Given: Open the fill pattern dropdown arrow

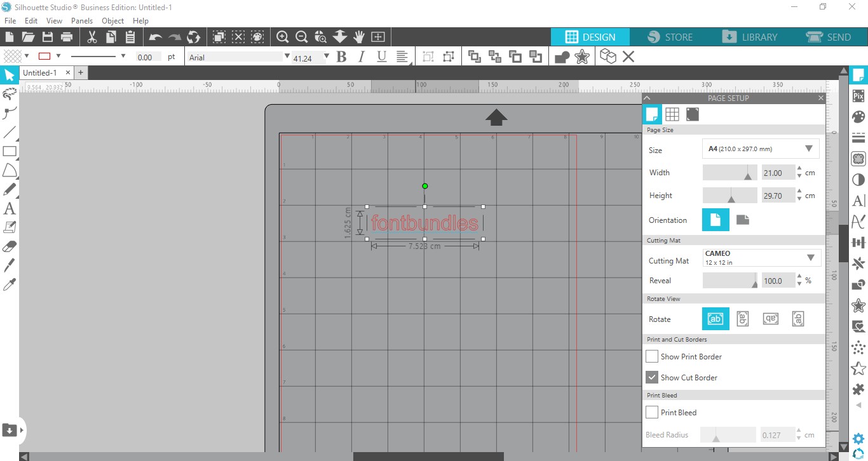Looking at the screenshot, I should coord(27,57).
